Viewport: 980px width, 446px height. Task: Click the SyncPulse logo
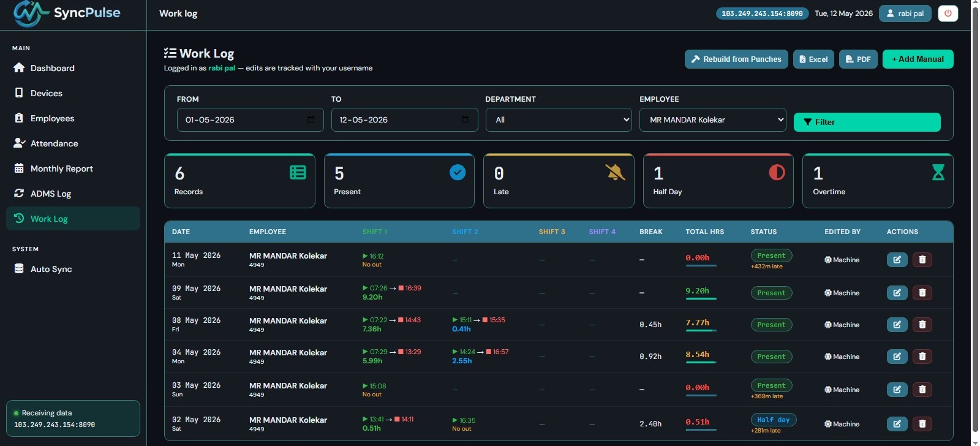point(67,13)
